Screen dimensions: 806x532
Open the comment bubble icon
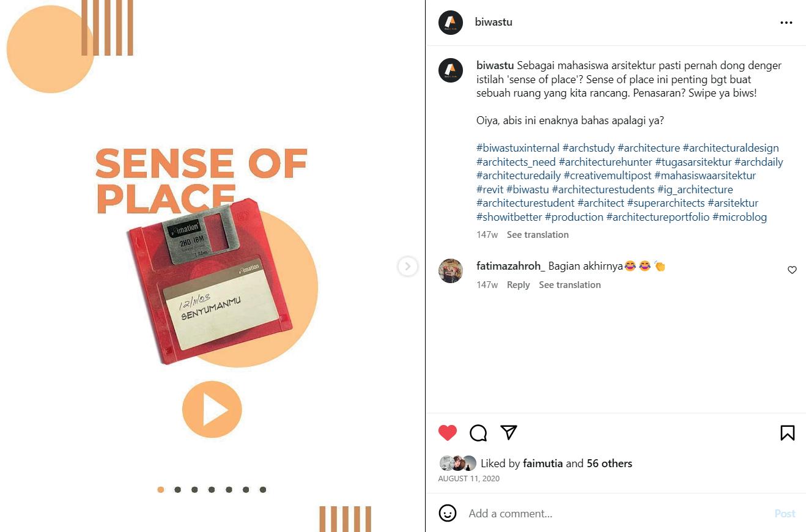478,433
